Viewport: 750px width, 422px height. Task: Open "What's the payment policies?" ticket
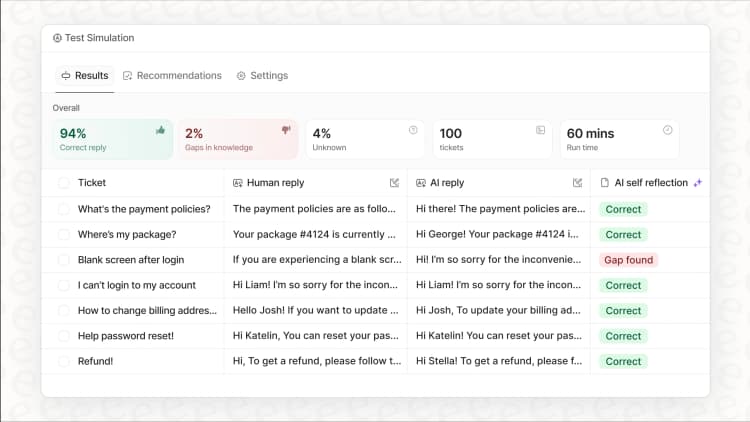click(144, 209)
